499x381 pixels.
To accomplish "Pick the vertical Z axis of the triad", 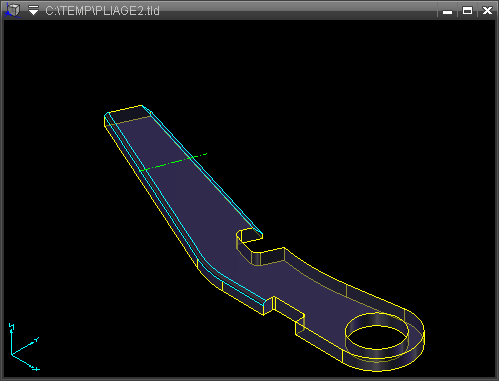I will [x=11, y=338].
